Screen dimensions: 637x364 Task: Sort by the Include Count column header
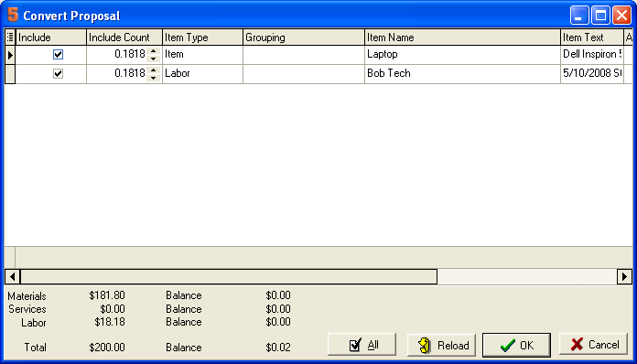coord(124,37)
